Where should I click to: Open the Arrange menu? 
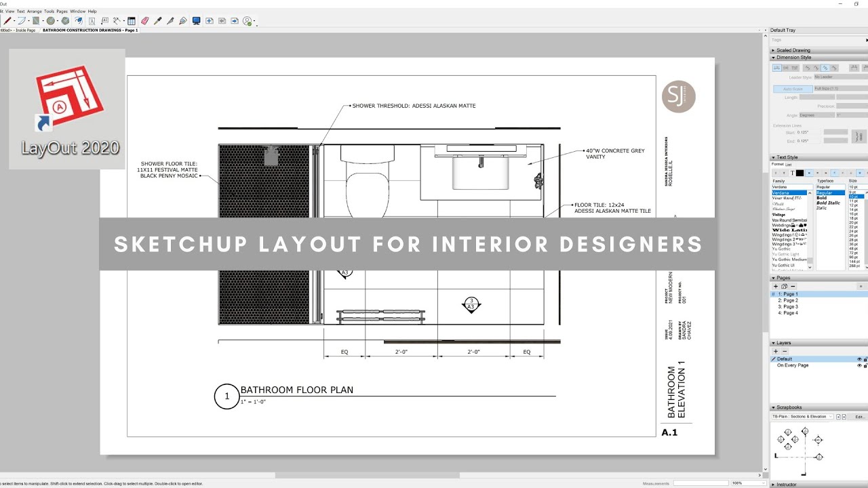(x=35, y=12)
